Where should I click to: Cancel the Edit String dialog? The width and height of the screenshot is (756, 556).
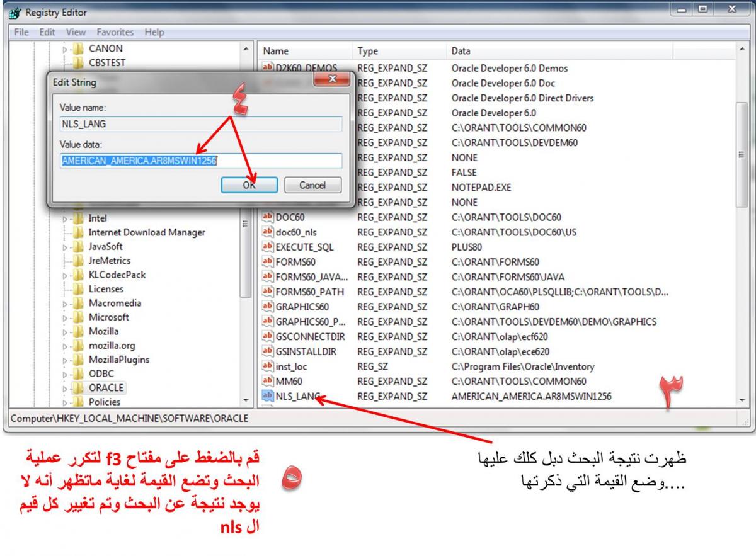click(312, 185)
